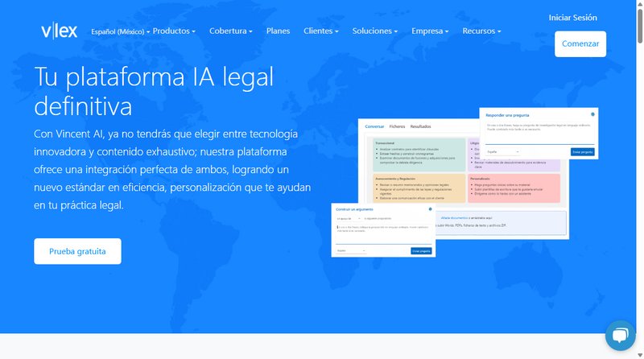Expand the Productos menu
The width and height of the screenshot is (644, 359).
tap(174, 31)
